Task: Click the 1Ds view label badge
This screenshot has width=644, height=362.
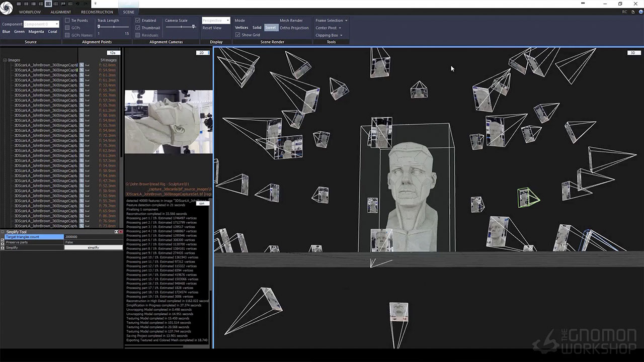Action: point(113,53)
